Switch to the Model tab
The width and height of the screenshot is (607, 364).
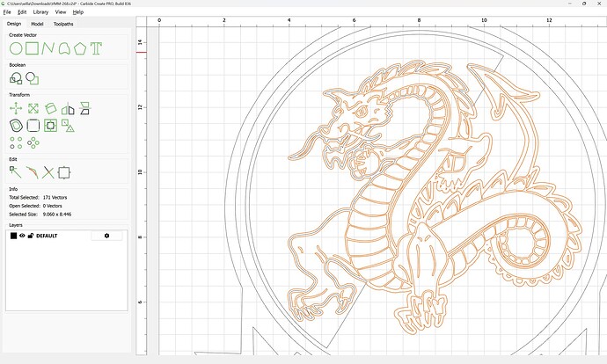coord(38,24)
